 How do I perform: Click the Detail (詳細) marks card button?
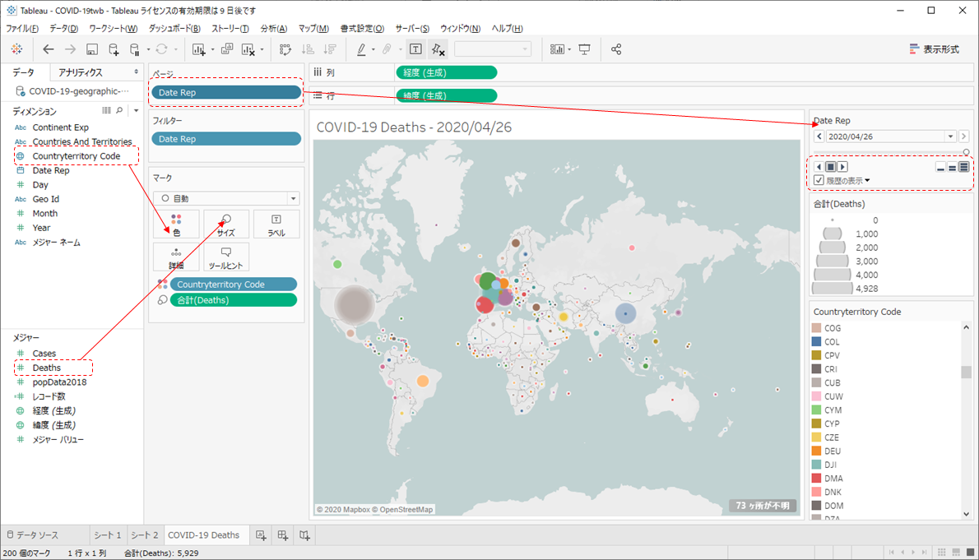[x=177, y=257]
